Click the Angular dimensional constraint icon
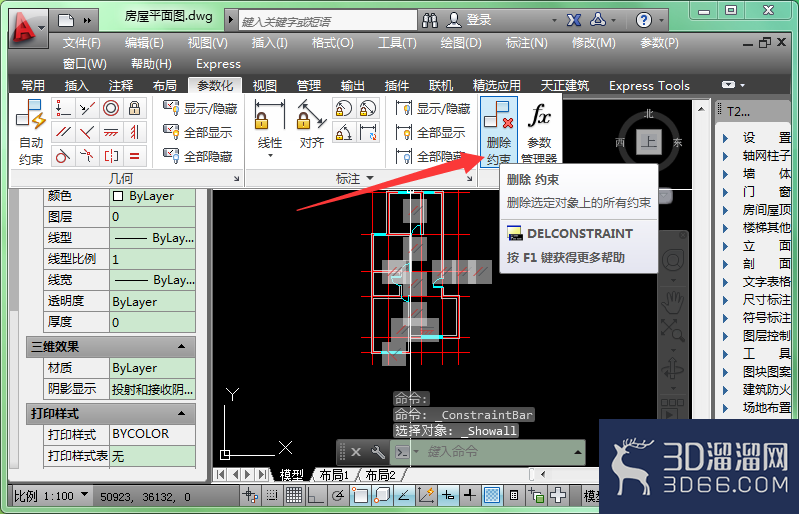 [344, 132]
